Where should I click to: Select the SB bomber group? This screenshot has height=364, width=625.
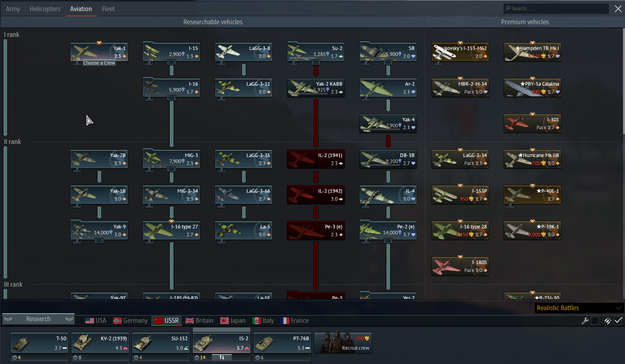[x=388, y=52]
